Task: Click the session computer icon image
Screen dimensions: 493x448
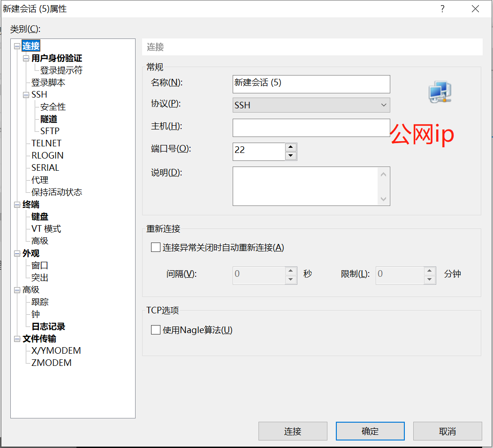Action: pos(440,92)
